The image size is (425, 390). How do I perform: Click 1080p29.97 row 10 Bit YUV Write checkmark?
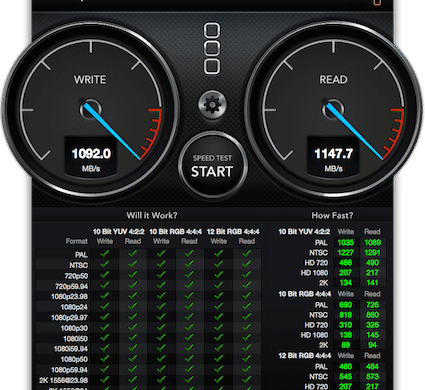pyautogui.click(x=105, y=317)
